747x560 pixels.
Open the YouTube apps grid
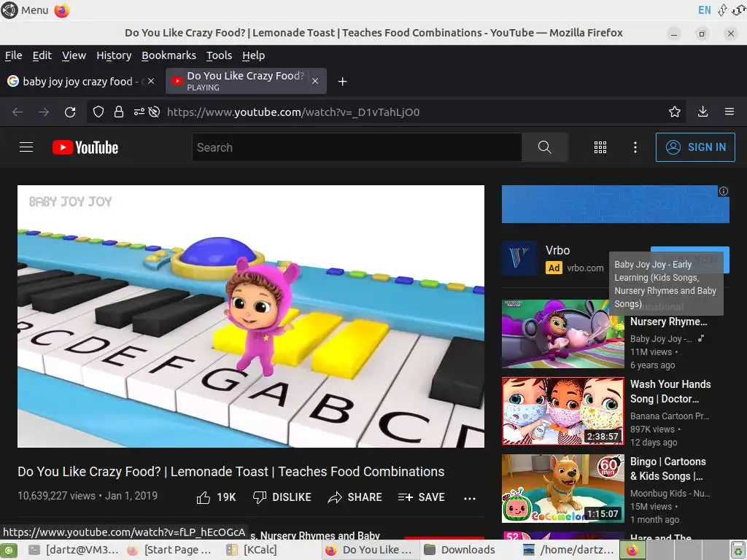point(600,147)
